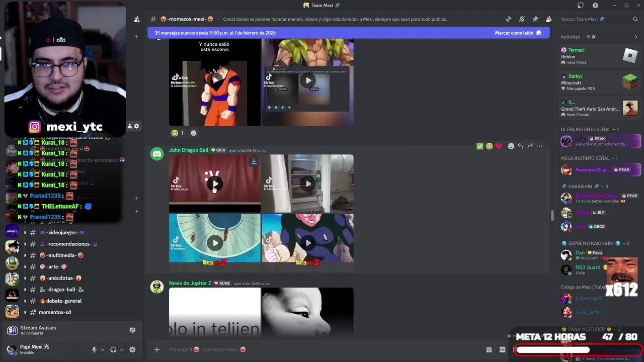Open Goku avatar server icon in sidebar
The height and width of the screenshot is (362, 644).
pyautogui.click(x=12, y=247)
